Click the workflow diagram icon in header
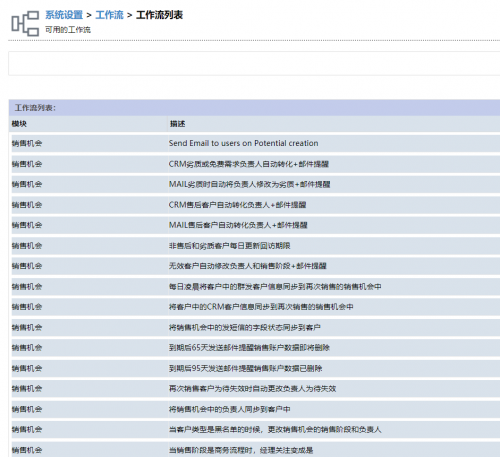The height and width of the screenshot is (457, 500). coord(25,23)
